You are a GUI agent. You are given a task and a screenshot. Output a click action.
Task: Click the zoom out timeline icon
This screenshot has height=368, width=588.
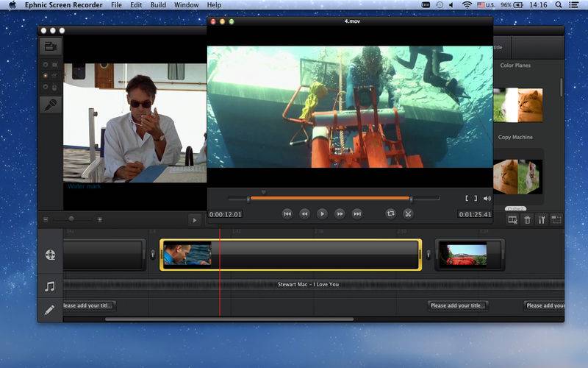[46, 219]
